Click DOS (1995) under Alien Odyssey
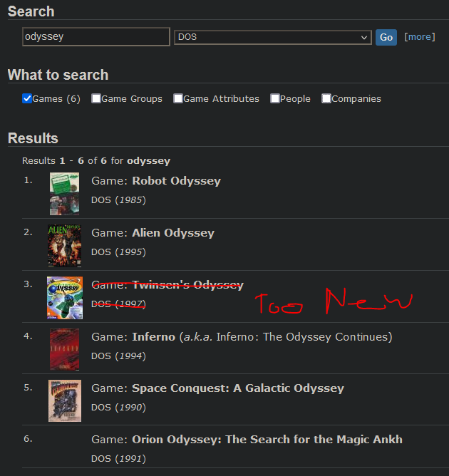 pyautogui.click(x=119, y=252)
